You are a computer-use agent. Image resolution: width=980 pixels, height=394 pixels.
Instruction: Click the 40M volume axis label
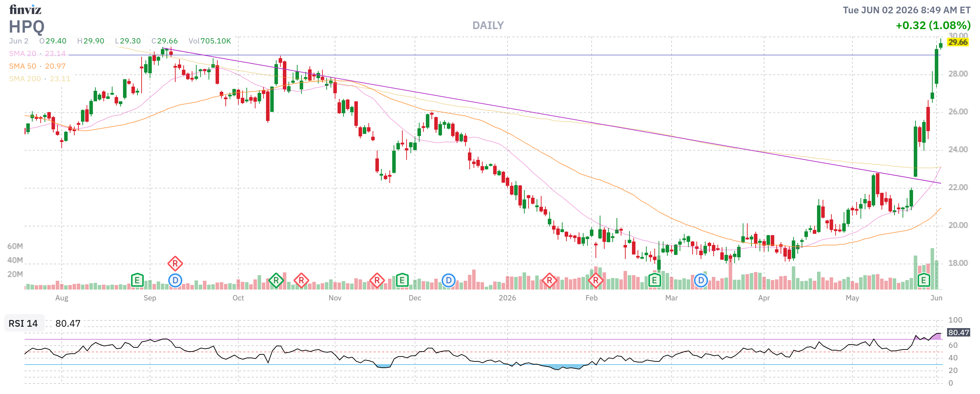coord(15,260)
